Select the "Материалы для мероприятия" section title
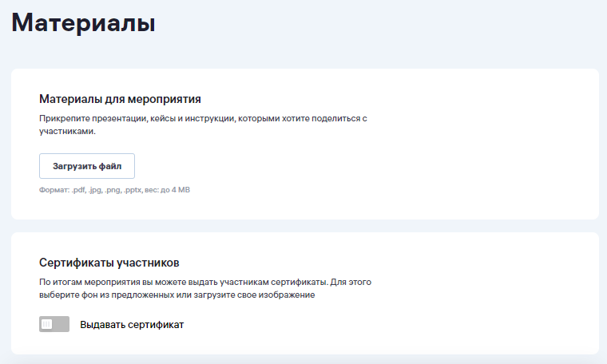 120,99
